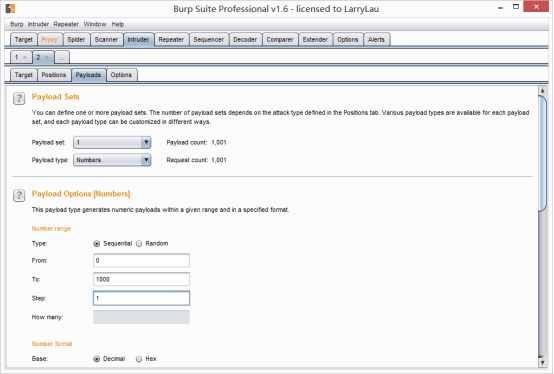
Task: Click the Number format label
Action: pyautogui.click(x=52, y=344)
